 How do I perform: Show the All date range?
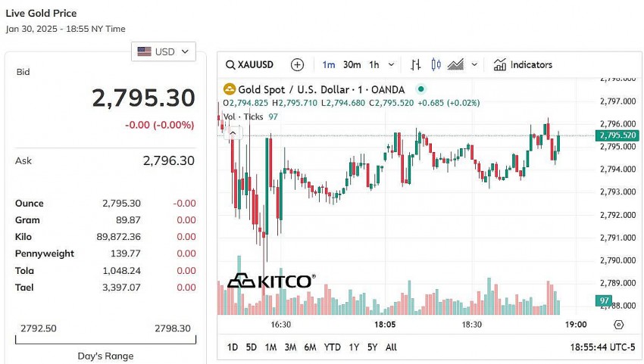[391, 347]
